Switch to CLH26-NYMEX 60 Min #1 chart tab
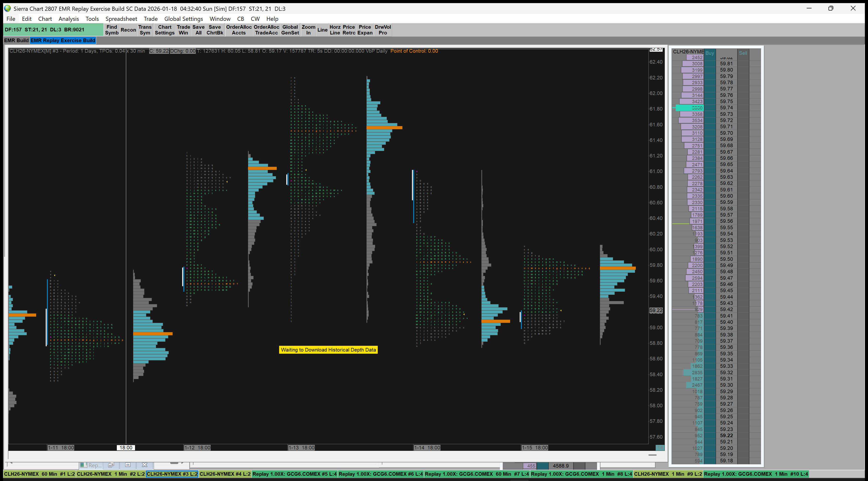This screenshot has height=481, width=868. [39, 474]
